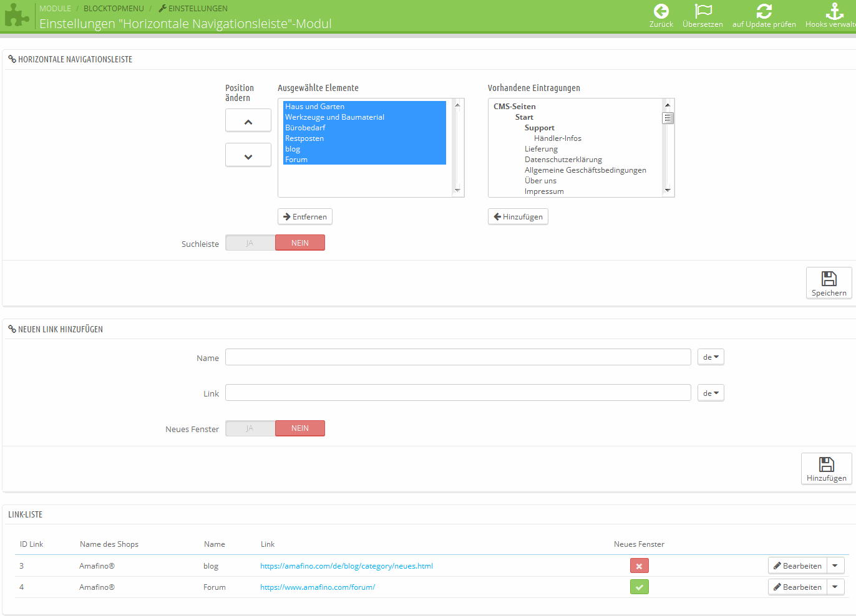Click Name des Shops column header
The height and width of the screenshot is (616, 856).
tap(109, 544)
